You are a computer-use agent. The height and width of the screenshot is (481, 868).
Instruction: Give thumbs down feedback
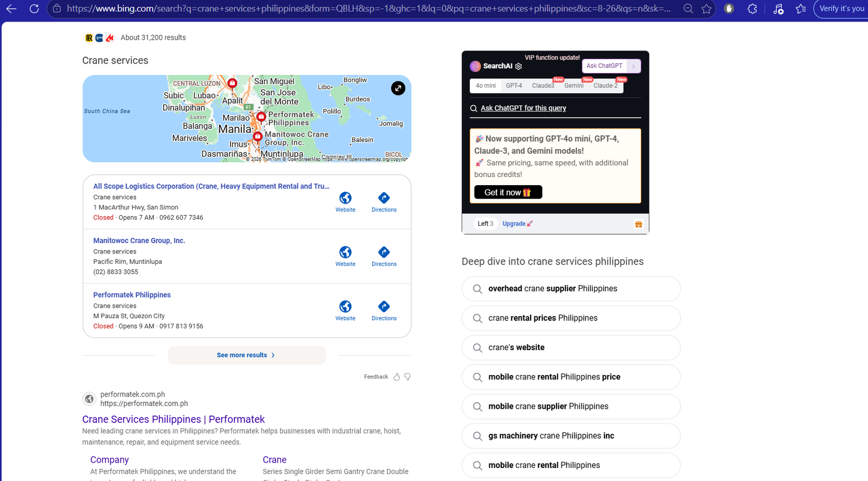click(x=407, y=377)
